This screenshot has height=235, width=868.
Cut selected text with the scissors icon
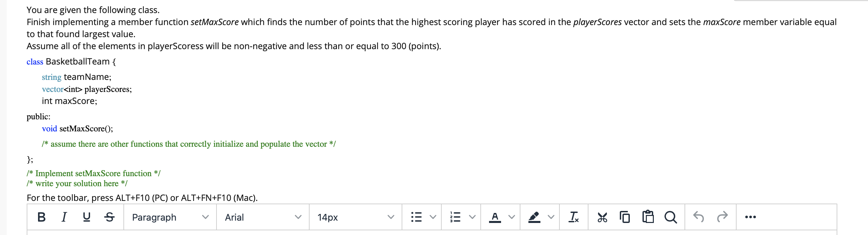click(x=602, y=217)
